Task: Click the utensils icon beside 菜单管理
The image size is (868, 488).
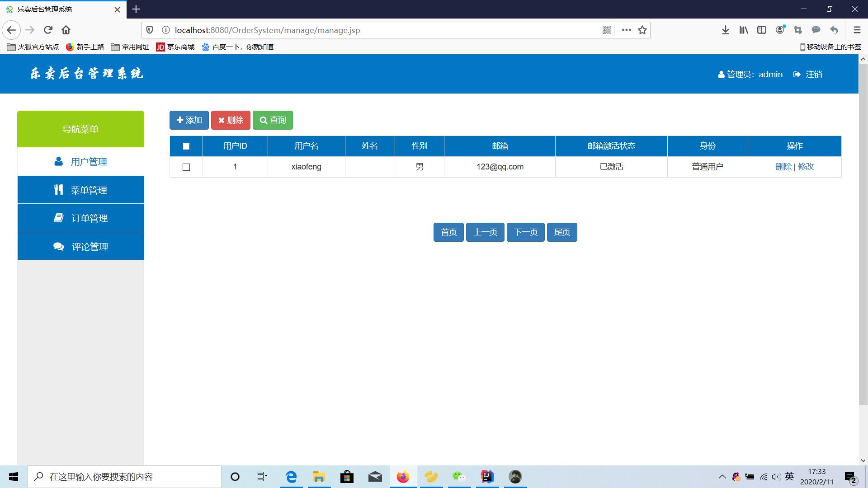Action: point(58,190)
